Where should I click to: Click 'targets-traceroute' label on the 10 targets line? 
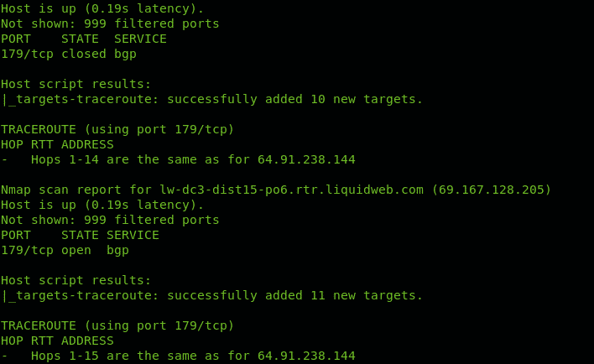[x=84, y=99]
